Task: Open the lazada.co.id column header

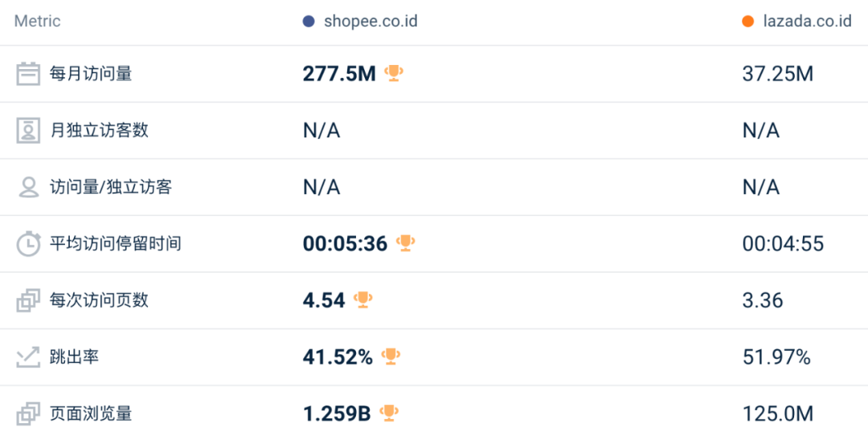Action: (807, 22)
